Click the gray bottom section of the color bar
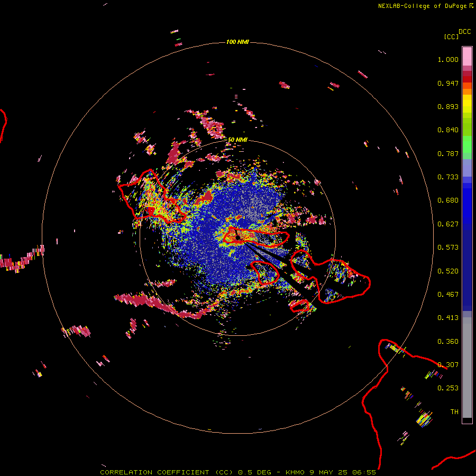476x476 pixels. click(x=467, y=368)
